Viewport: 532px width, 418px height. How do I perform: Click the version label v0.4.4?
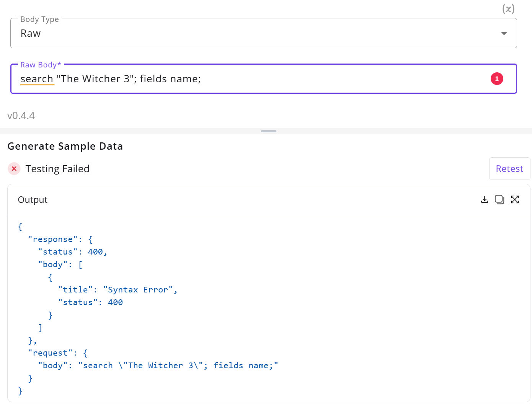(x=21, y=116)
